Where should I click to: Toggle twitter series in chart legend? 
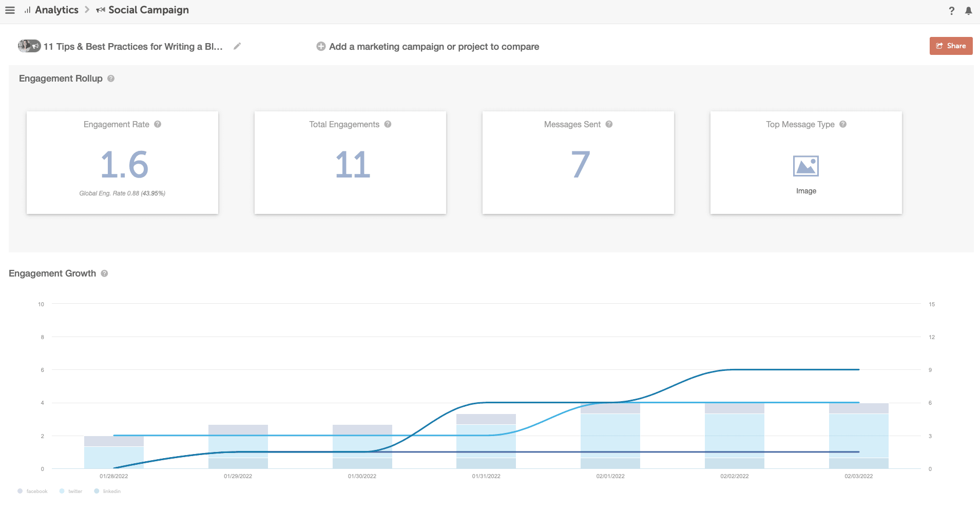click(71, 491)
